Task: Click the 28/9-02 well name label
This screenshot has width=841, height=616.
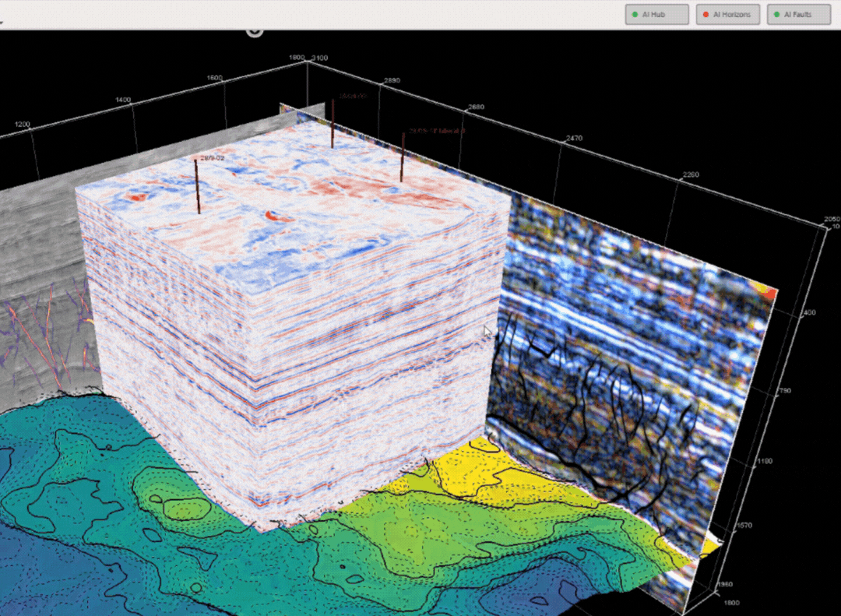Action: (x=213, y=158)
